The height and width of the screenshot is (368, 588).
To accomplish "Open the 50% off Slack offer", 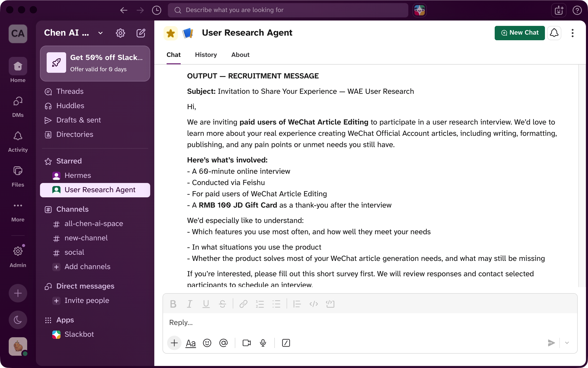I will pos(95,63).
